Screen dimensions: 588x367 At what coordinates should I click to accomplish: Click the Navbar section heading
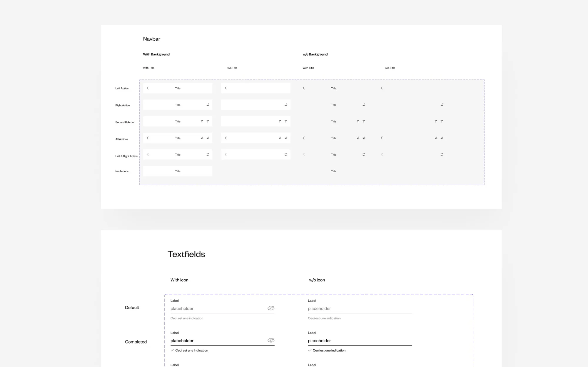point(152,39)
